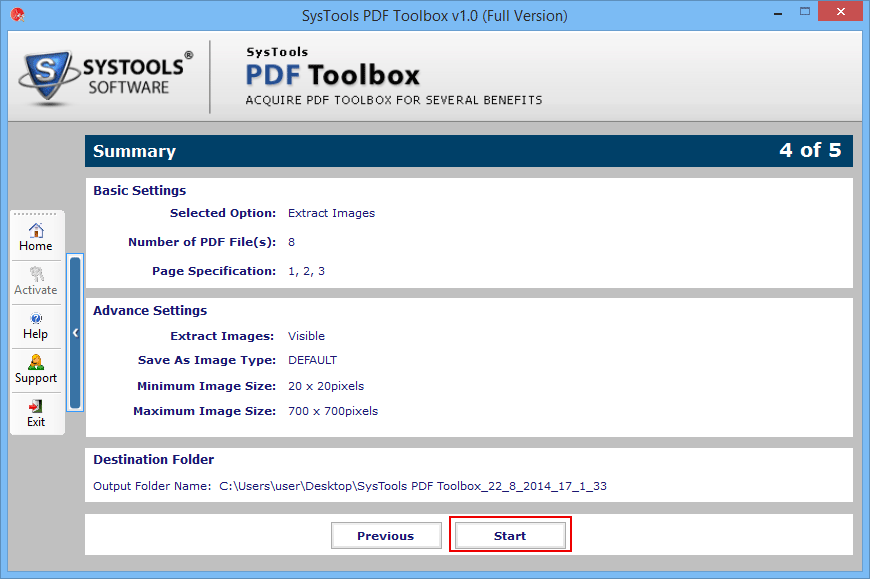Go to the Home sidebar icon

click(x=36, y=237)
